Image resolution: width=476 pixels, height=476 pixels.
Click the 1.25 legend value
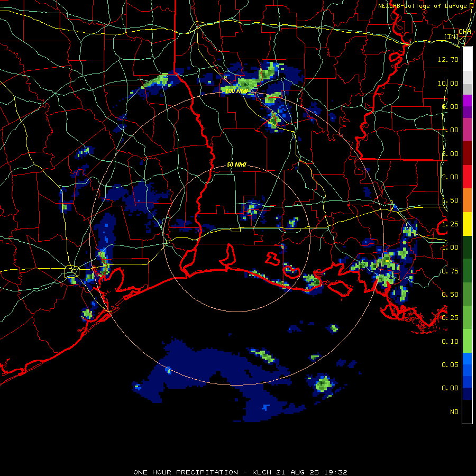[x=450, y=224]
